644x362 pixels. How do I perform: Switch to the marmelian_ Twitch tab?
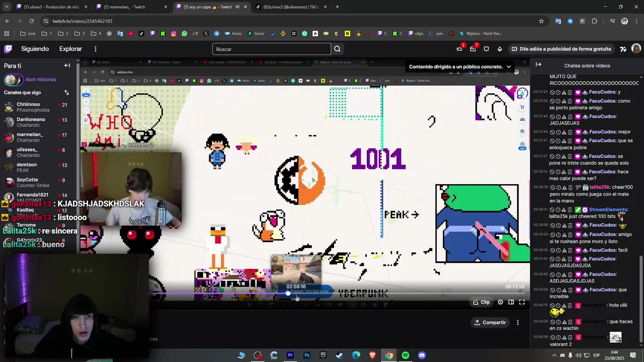(132, 7)
